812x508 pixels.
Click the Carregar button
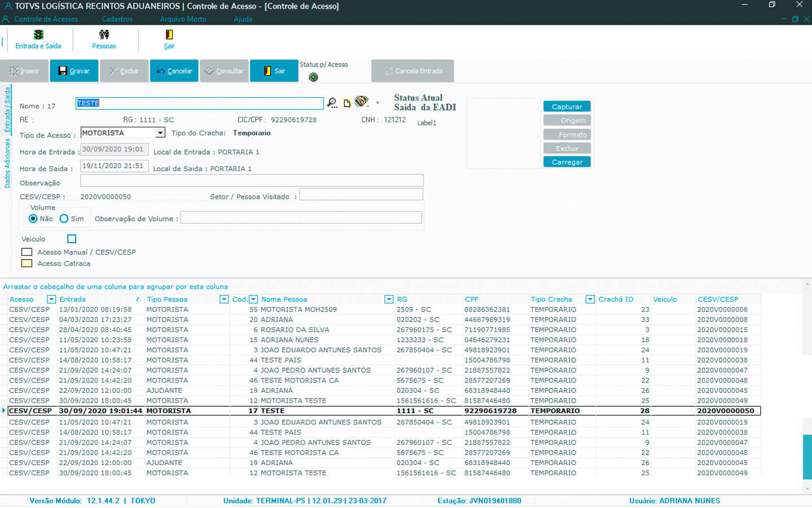[x=567, y=162]
